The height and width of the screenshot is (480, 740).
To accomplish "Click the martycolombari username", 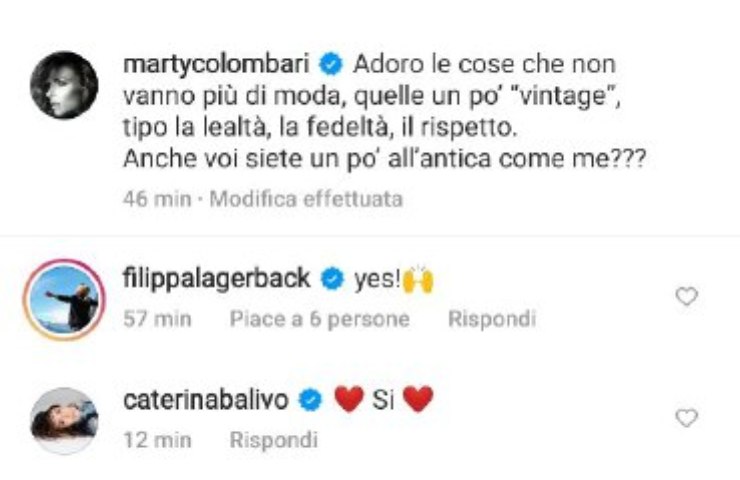I will click(216, 64).
